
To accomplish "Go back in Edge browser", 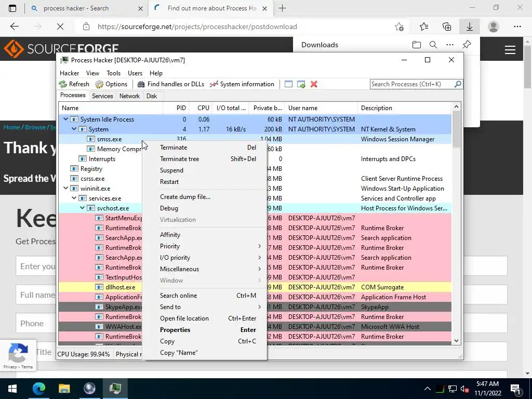I will coord(14,26).
